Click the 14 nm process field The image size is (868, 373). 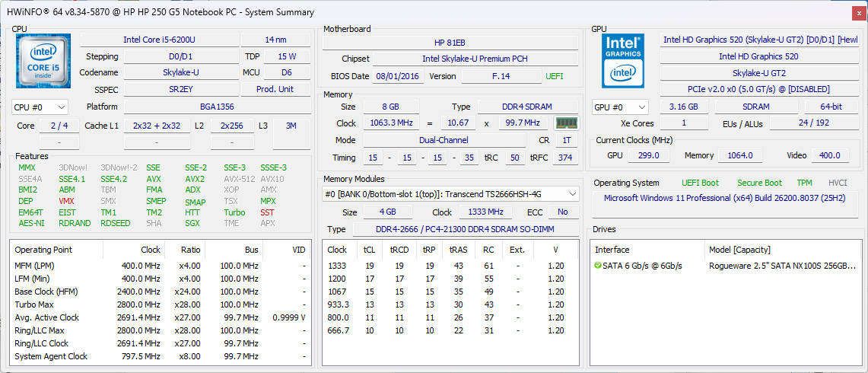coord(275,40)
